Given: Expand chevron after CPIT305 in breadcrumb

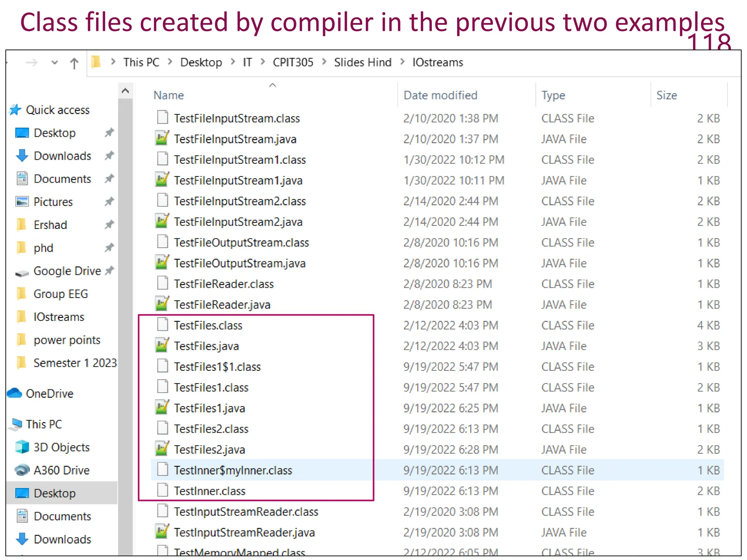Looking at the screenshot, I should [324, 62].
